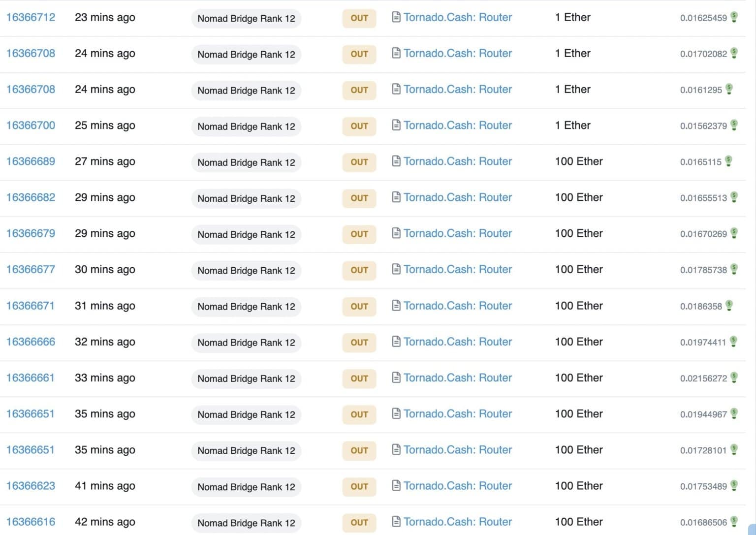This screenshot has height=535, width=756.
Task: Open block 16366623 link
Action: pyautogui.click(x=31, y=486)
